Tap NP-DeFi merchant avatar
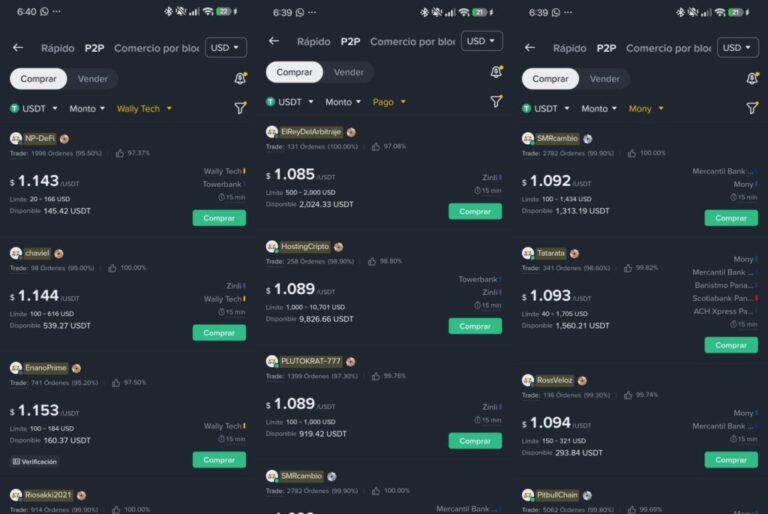This screenshot has width=768, height=514. click(16, 139)
